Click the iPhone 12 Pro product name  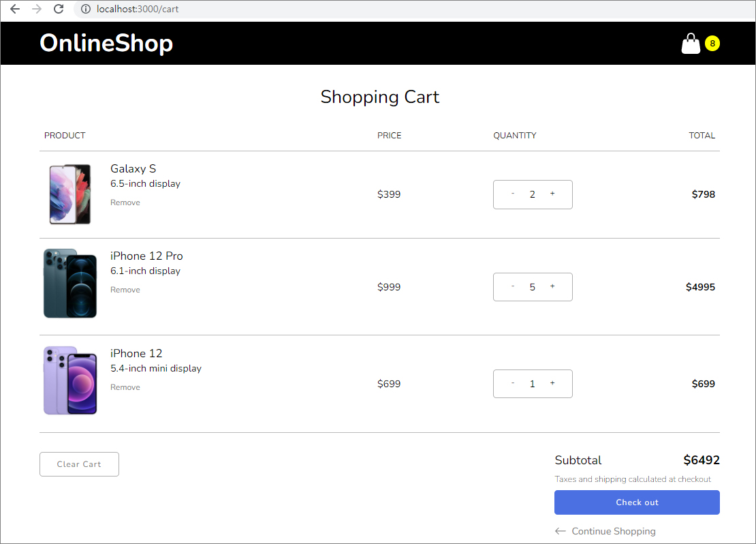146,256
